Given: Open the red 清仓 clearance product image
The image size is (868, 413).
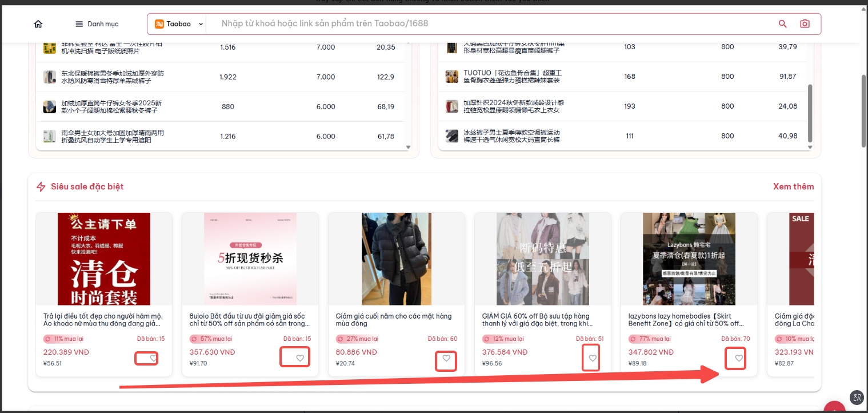Looking at the screenshot, I should click(x=104, y=259).
